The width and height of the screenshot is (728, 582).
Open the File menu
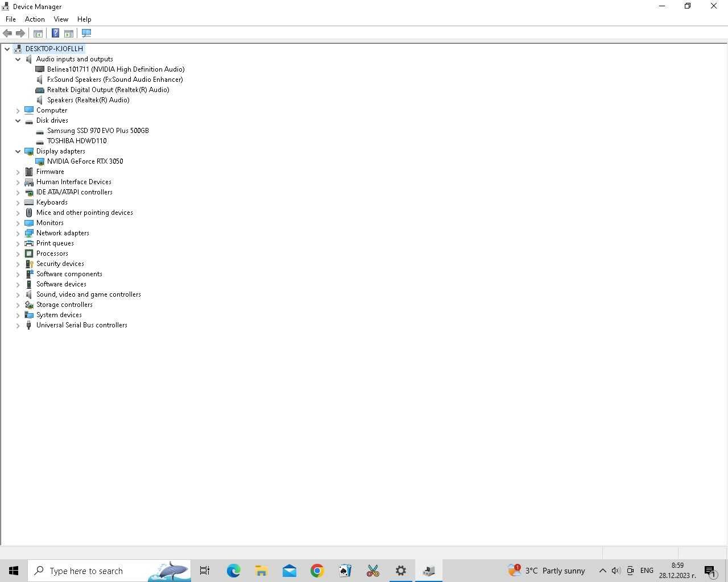click(11, 19)
